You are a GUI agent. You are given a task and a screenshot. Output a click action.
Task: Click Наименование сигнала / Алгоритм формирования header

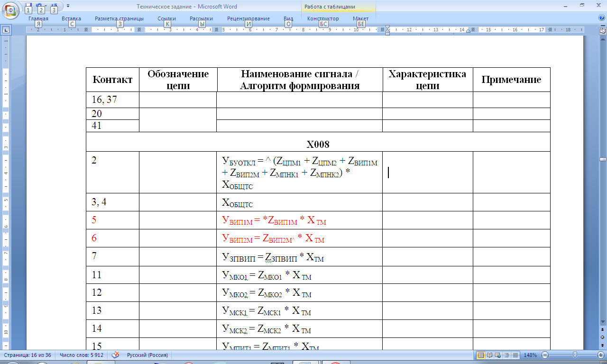[300, 80]
